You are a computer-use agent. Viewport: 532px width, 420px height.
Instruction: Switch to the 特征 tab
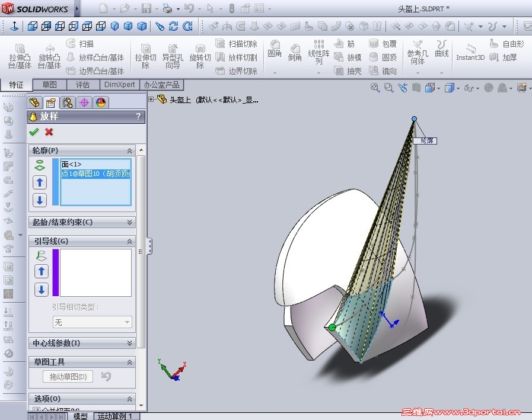coord(16,85)
